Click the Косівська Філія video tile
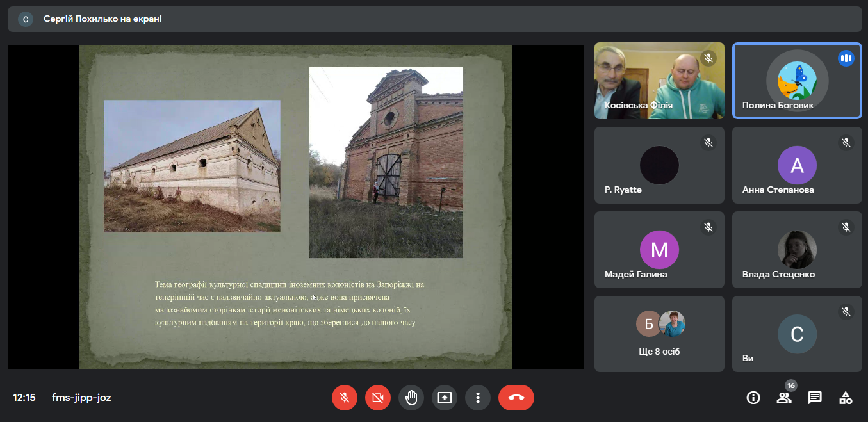The width and height of the screenshot is (868, 422). point(659,81)
